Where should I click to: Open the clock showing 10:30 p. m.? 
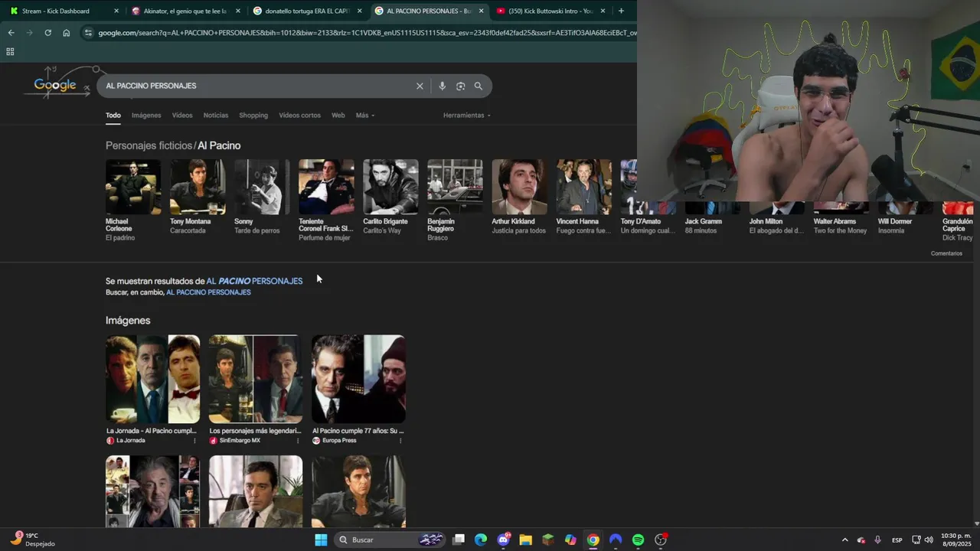click(955, 540)
